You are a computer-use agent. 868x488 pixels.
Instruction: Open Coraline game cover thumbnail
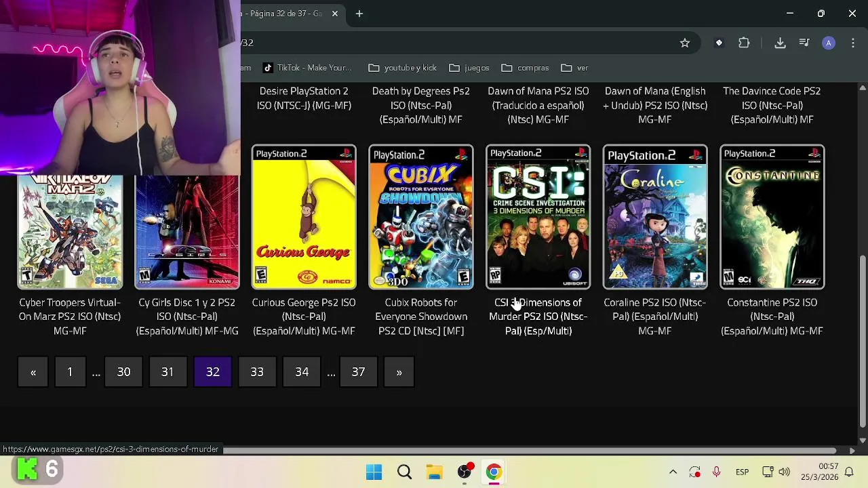click(x=655, y=217)
